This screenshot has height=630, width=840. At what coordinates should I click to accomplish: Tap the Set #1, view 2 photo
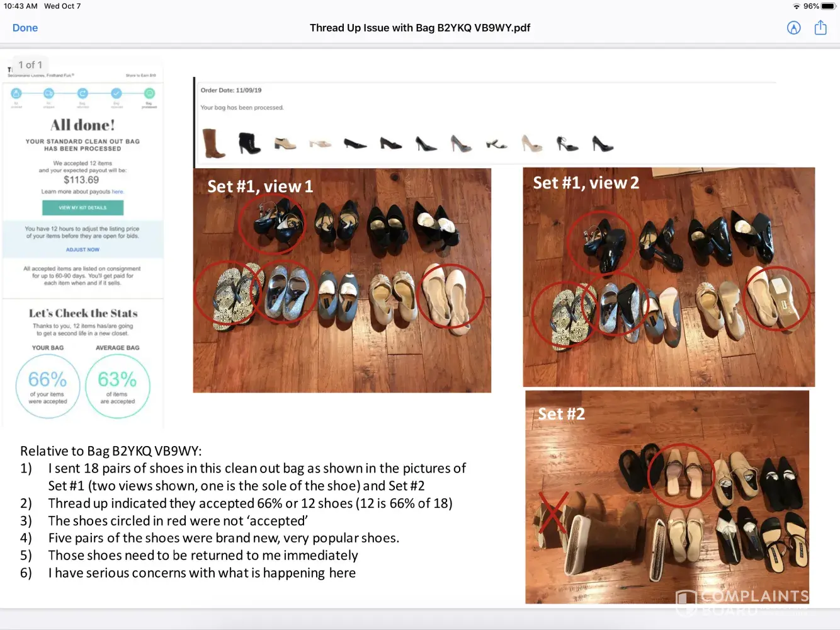(669, 277)
